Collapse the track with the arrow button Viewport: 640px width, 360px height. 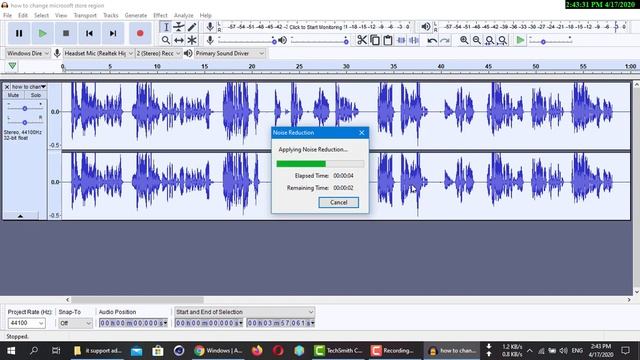pos(20,216)
